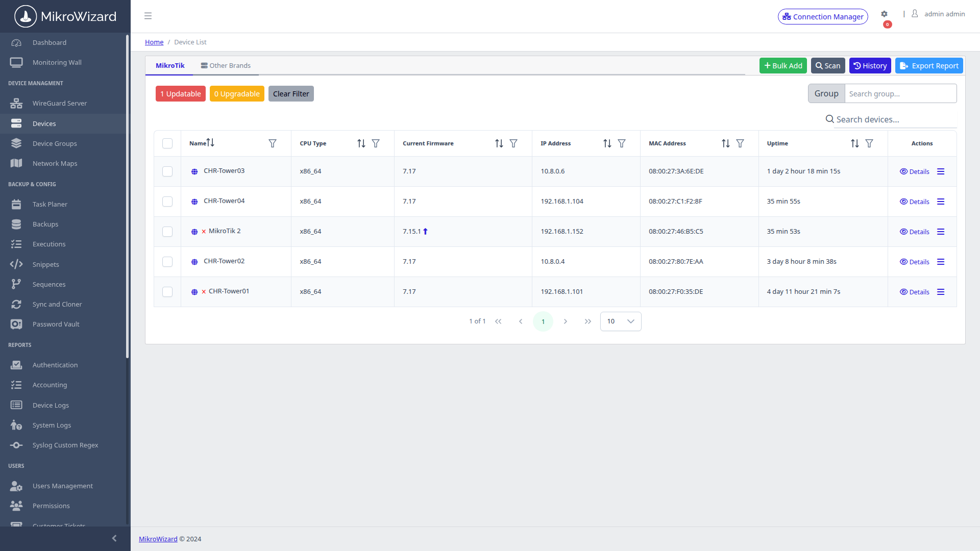Open actions menu for CHR-Tower03 row
The image size is (980, 551).
(x=941, y=171)
